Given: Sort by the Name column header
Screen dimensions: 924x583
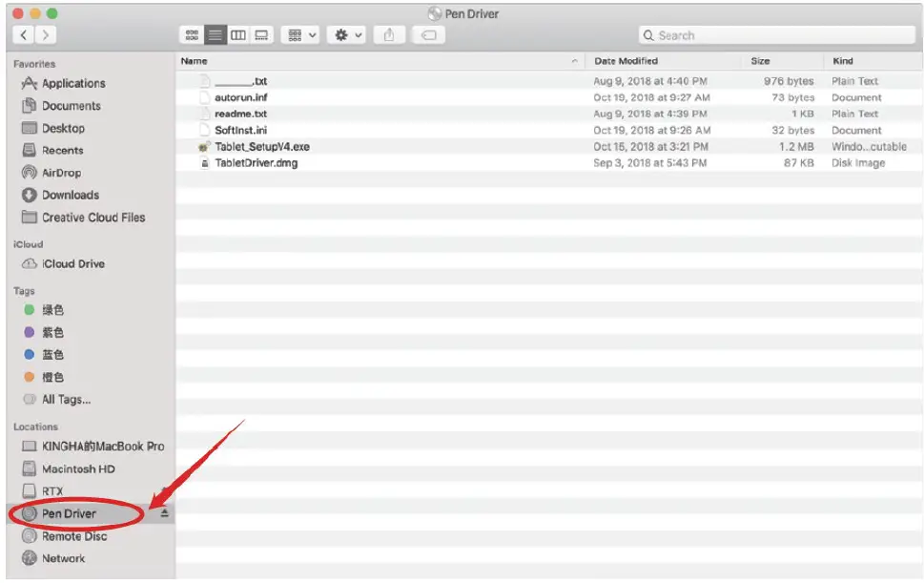Looking at the screenshot, I should click(194, 61).
